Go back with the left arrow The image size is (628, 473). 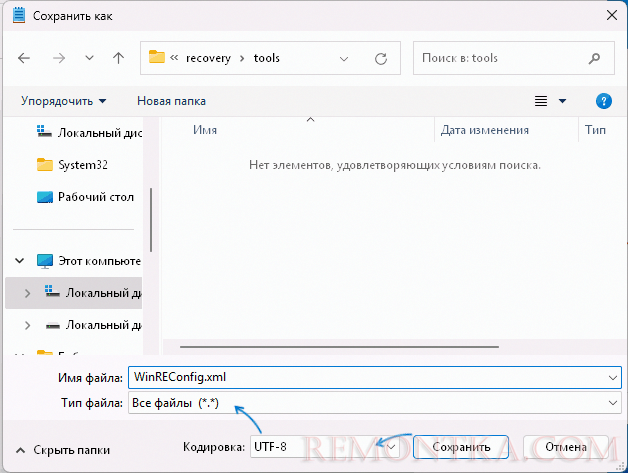click(x=24, y=58)
